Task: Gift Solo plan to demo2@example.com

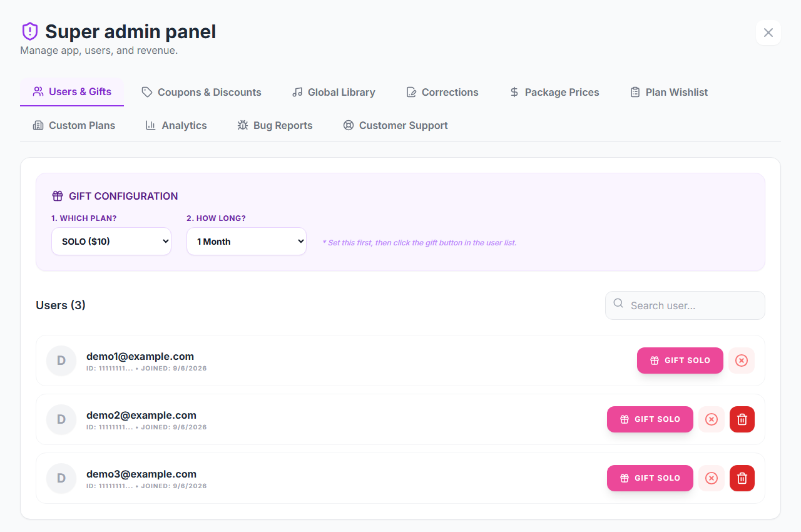Action: (x=650, y=419)
